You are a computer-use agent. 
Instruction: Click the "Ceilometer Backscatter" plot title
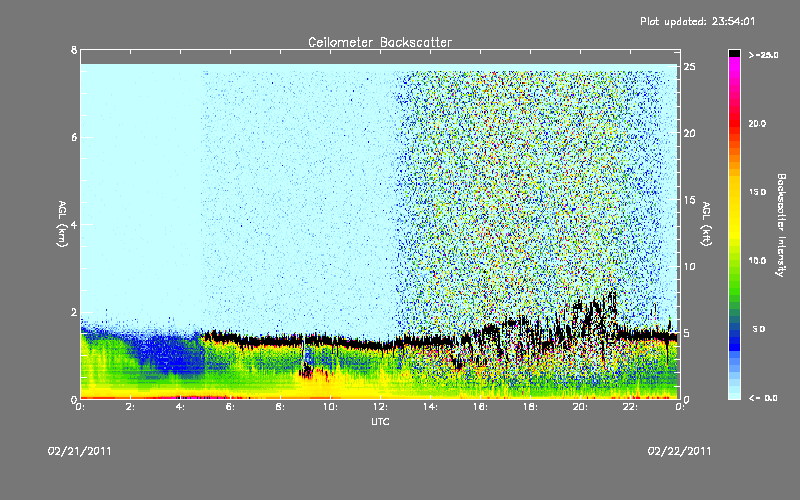380,42
